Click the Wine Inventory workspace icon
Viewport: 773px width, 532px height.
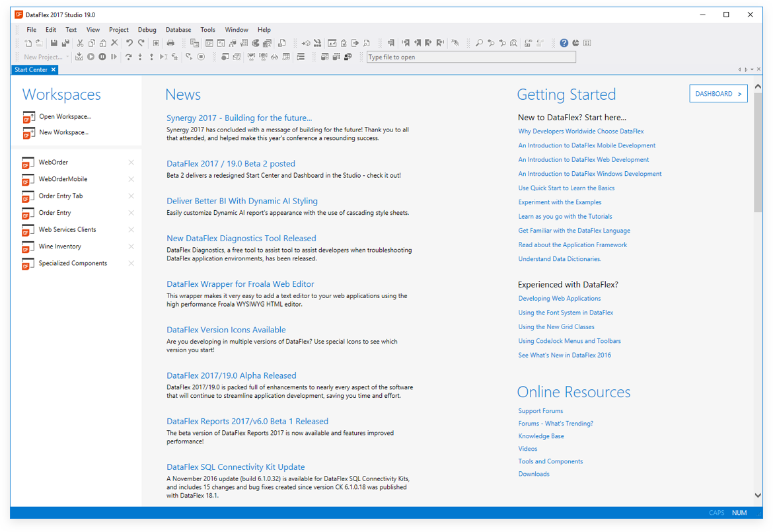[28, 247]
